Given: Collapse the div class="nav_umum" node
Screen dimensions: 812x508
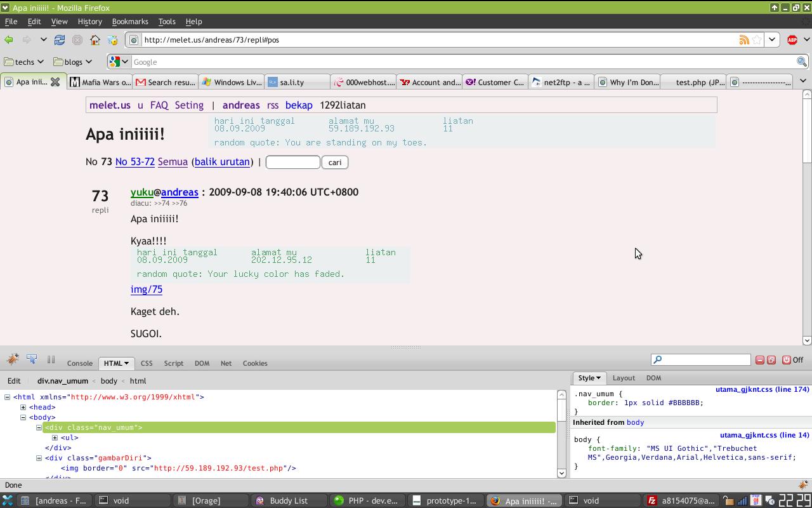Looking at the screenshot, I should pyautogui.click(x=39, y=427).
